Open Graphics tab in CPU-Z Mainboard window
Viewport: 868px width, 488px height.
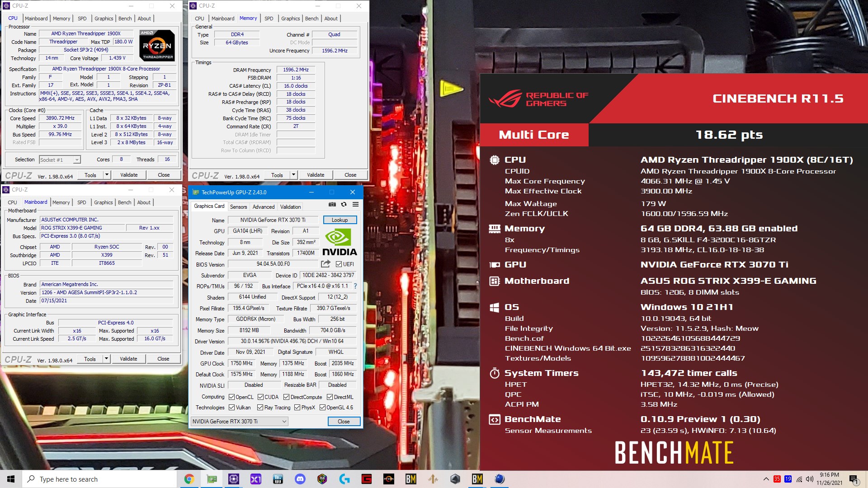click(104, 202)
